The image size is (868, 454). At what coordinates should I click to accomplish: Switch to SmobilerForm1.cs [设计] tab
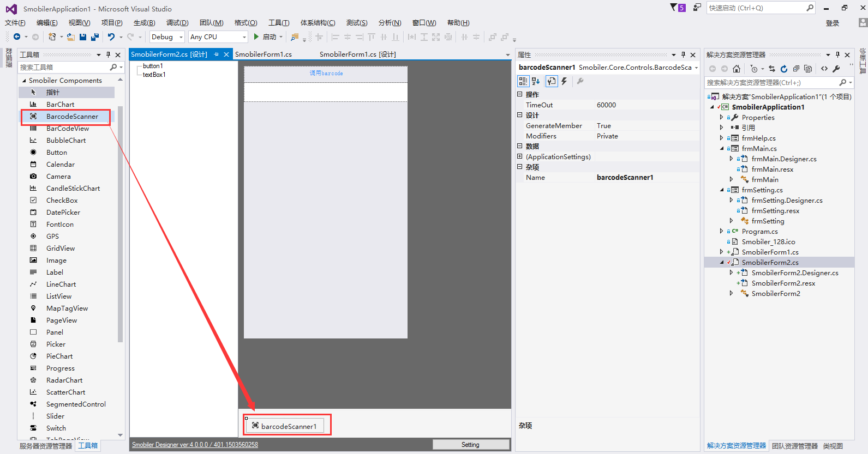358,54
